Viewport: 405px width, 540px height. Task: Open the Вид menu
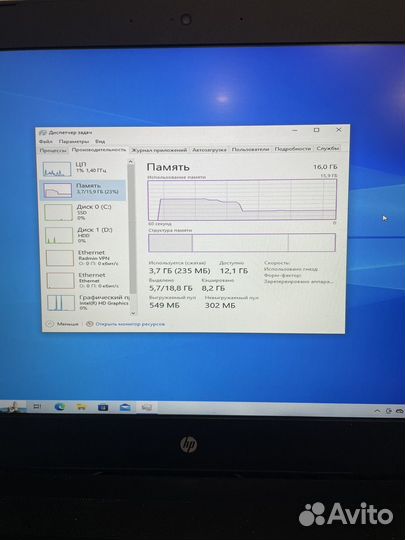(100, 141)
